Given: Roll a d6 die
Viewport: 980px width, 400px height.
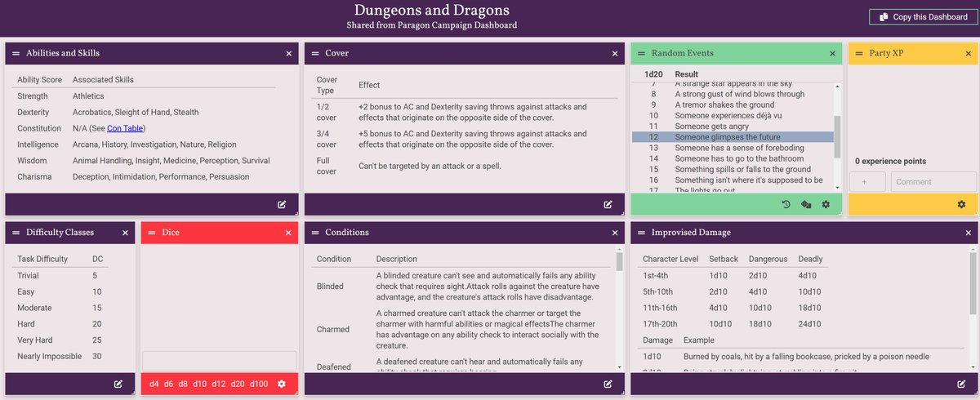Looking at the screenshot, I should click(x=168, y=384).
